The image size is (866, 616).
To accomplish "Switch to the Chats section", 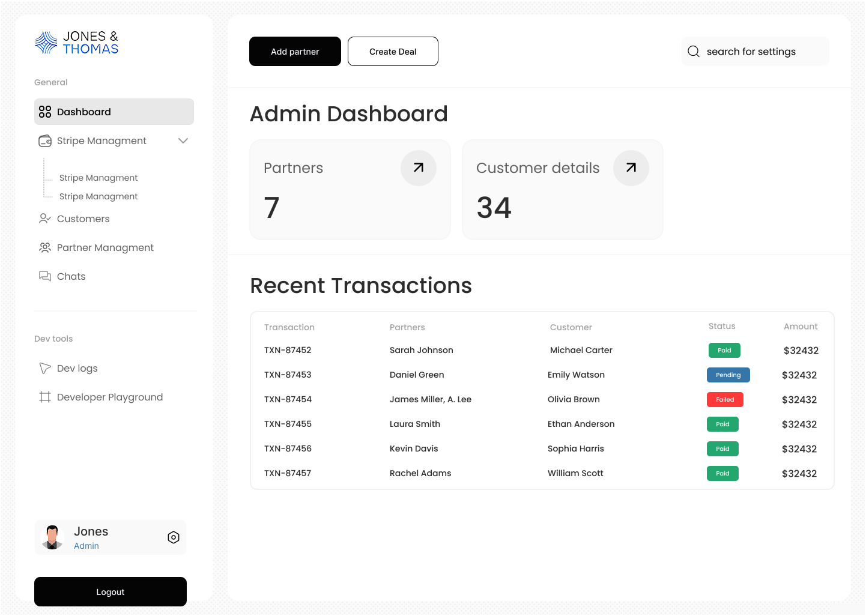I will [70, 276].
